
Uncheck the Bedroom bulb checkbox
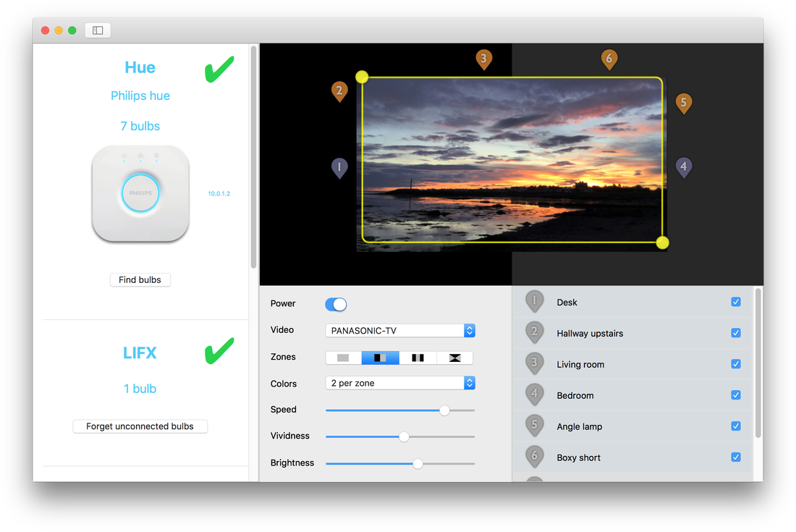coord(736,395)
